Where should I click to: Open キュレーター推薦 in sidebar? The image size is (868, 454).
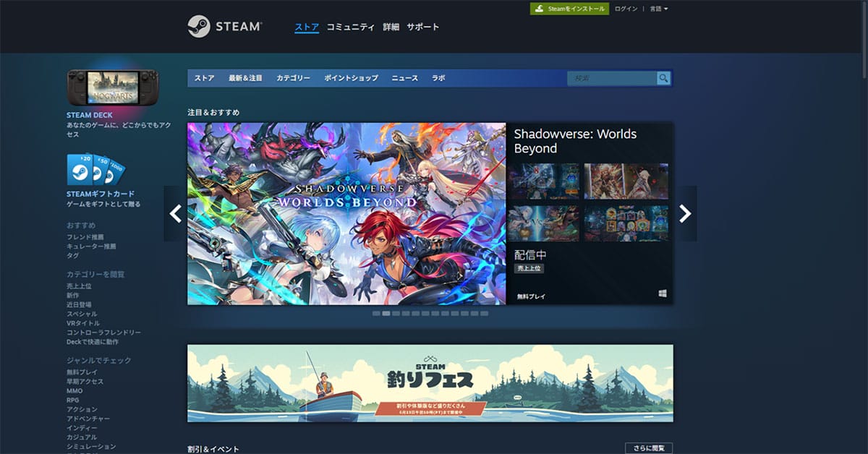pos(91,247)
